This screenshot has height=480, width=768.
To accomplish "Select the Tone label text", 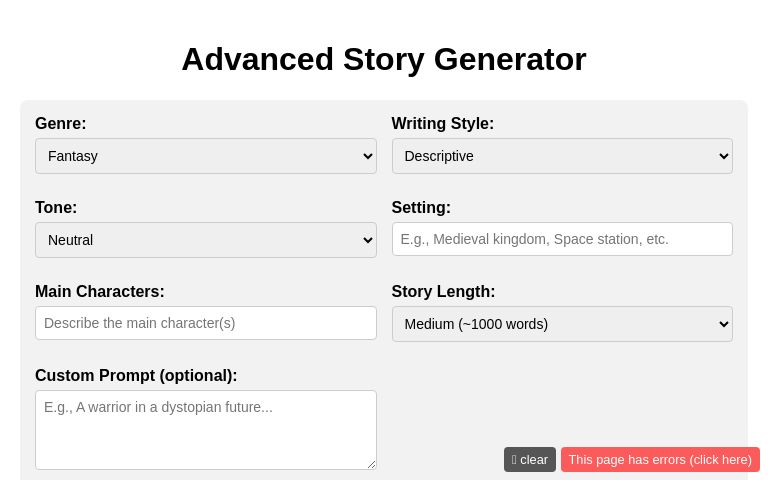I will click(56, 208).
